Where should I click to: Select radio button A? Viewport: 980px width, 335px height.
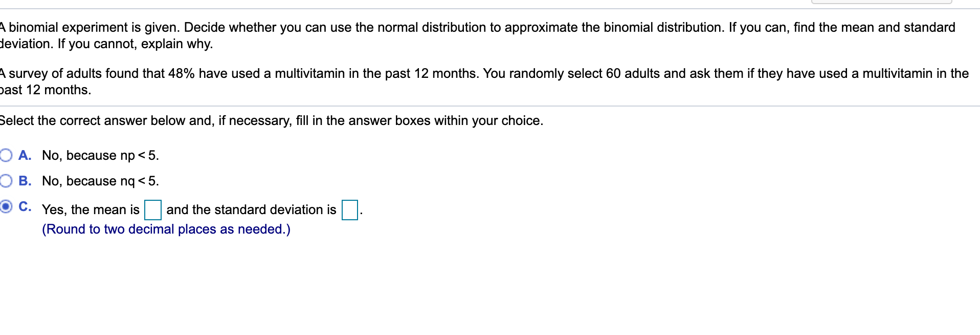(x=5, y=155)
